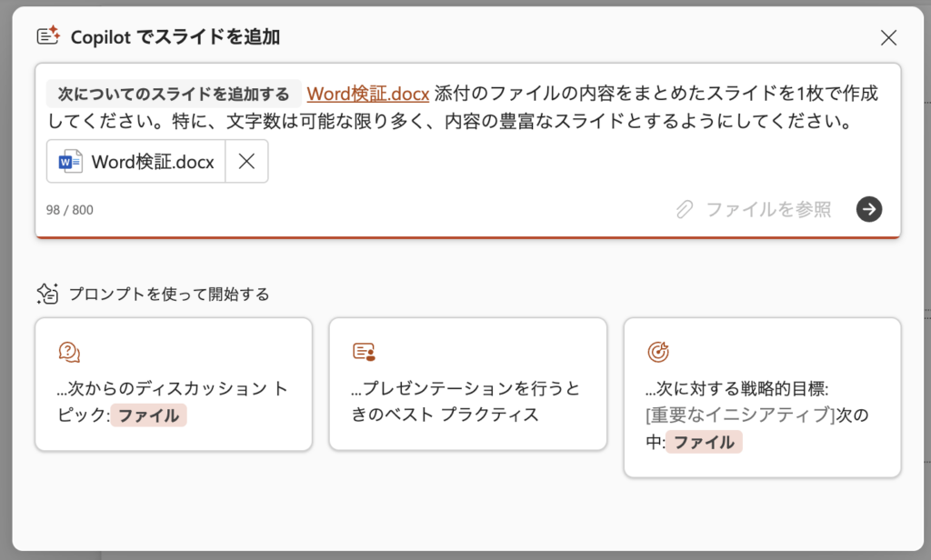Open the Word検証.docx link in prompt
931x560 pixels.
click(367, 94)
